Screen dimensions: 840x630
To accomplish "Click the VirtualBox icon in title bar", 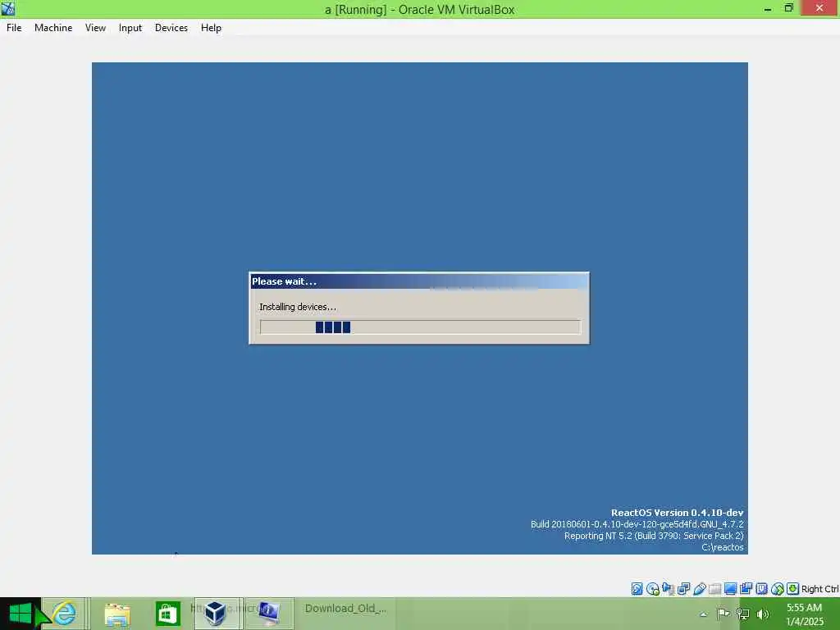I will coord(8,8).
